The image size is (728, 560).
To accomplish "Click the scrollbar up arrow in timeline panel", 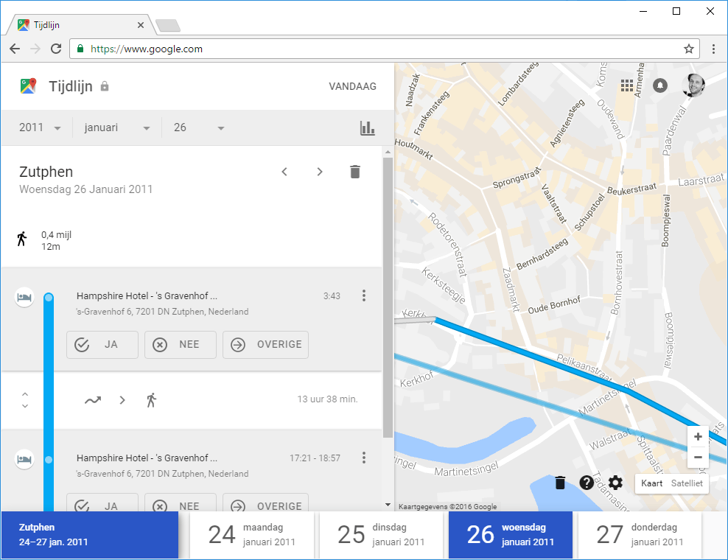I will [388, 152].
